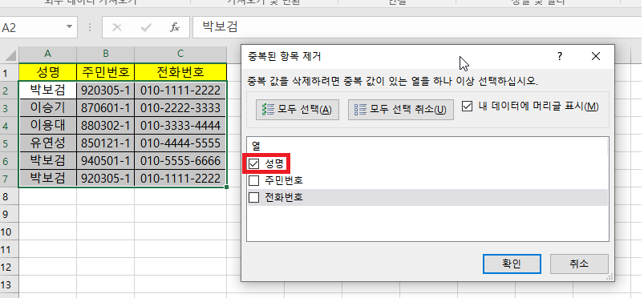Select column B header

(x=106, y=54)
